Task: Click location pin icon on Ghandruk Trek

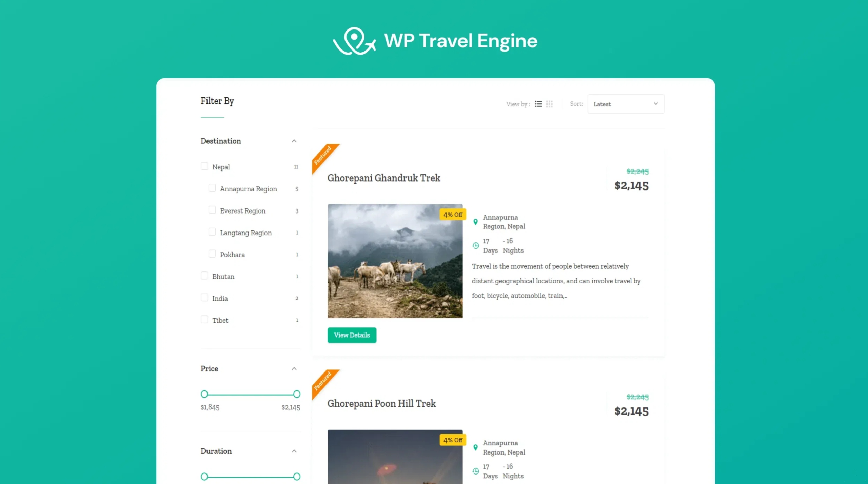Action: 475,222
